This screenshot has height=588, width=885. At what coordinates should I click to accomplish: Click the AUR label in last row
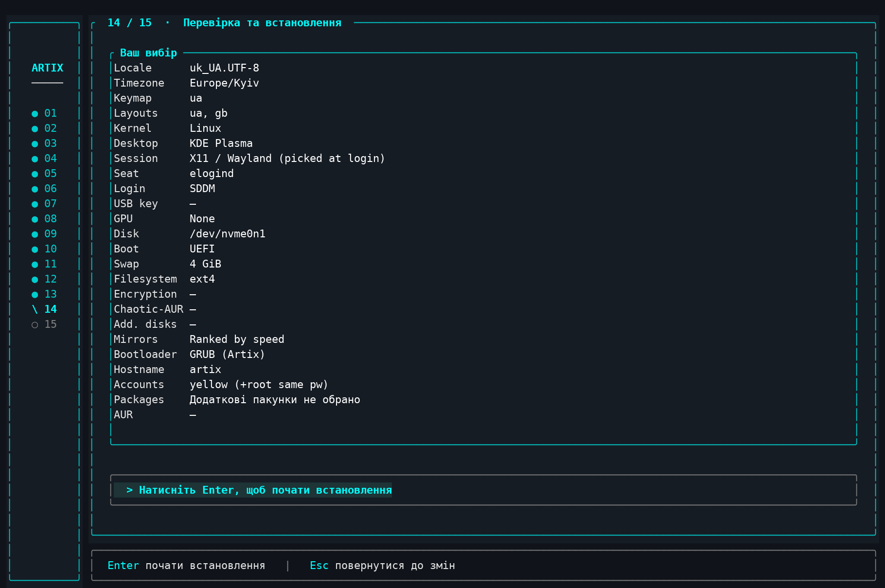123,415
